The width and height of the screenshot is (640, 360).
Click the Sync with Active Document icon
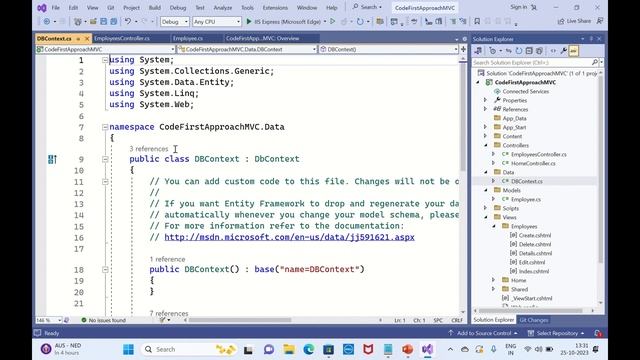coord(509,51)
